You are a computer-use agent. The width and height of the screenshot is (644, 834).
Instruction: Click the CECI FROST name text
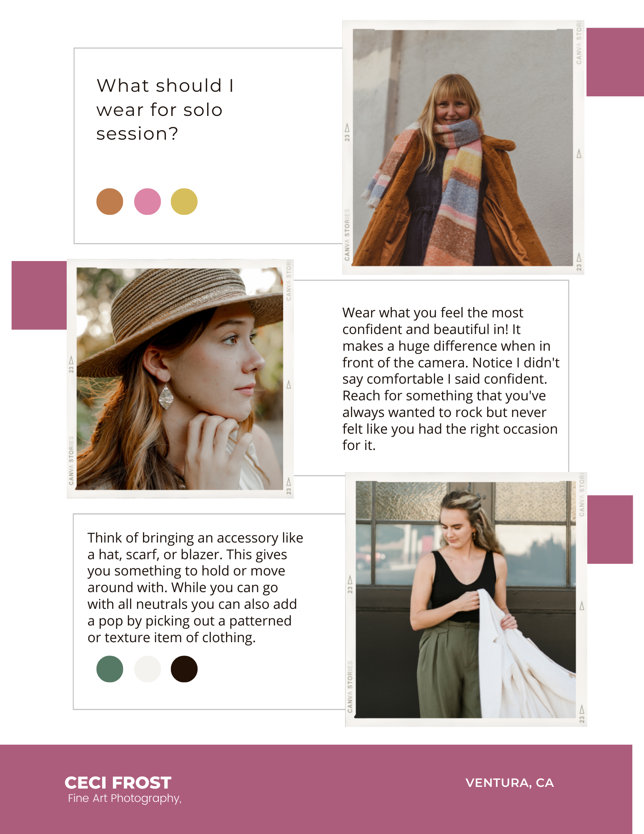118,783
